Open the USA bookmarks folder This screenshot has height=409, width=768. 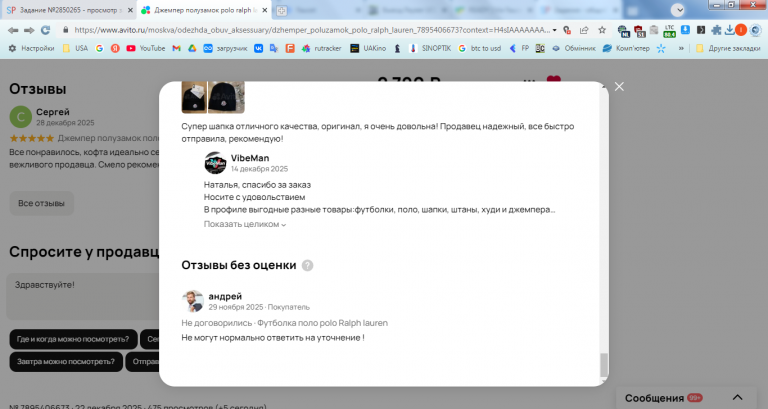click(x=75, y=48)
